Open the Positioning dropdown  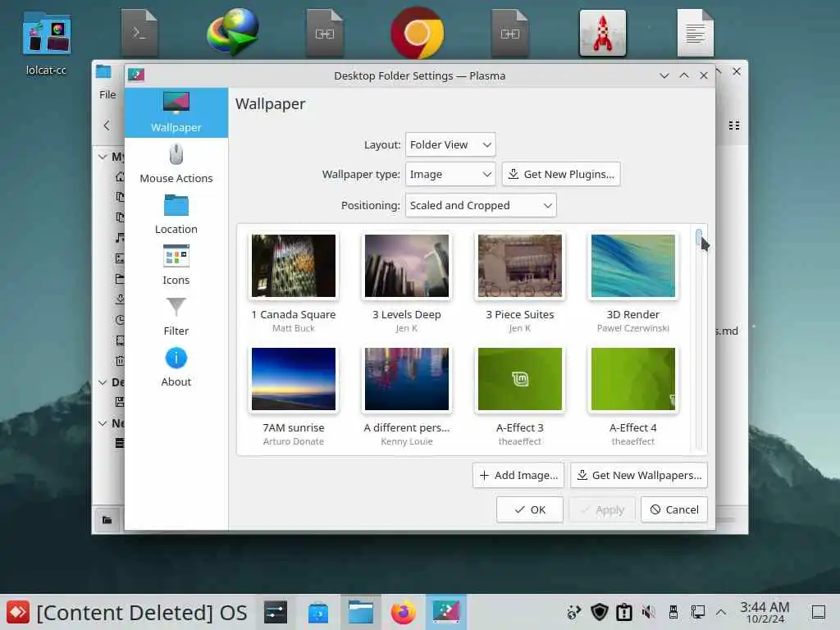[x=481, y=205]
